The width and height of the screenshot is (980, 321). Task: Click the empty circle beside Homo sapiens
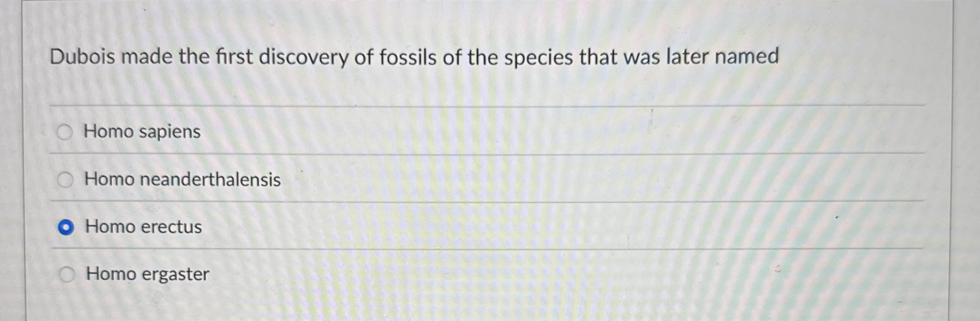click(x=67, y=132)
